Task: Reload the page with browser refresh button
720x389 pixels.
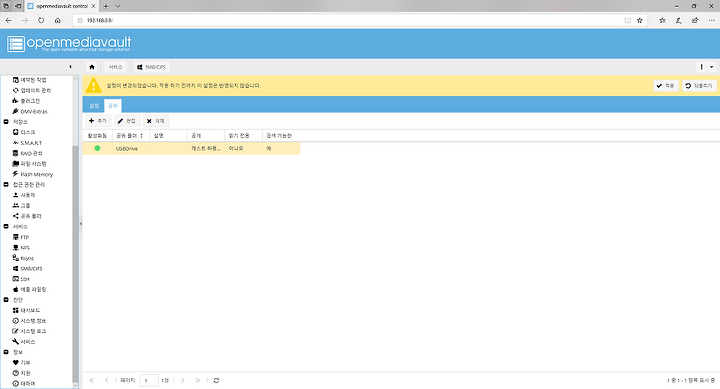Action: 41,20
